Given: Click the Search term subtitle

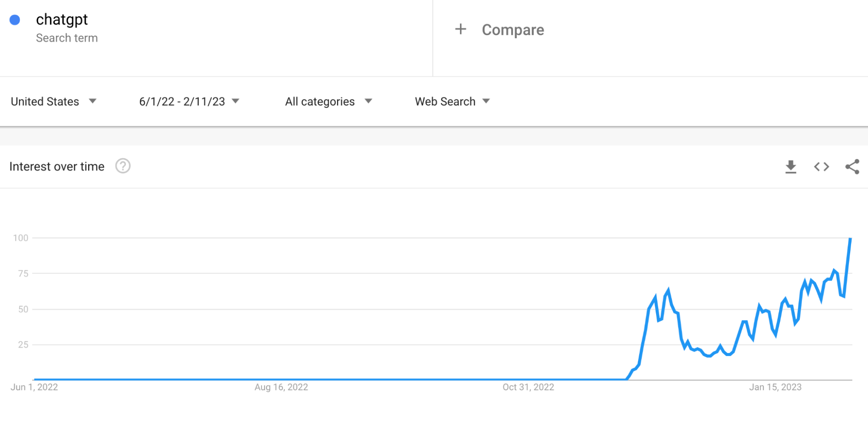Looking at the screenshot, I should click(x=67, y=38).
